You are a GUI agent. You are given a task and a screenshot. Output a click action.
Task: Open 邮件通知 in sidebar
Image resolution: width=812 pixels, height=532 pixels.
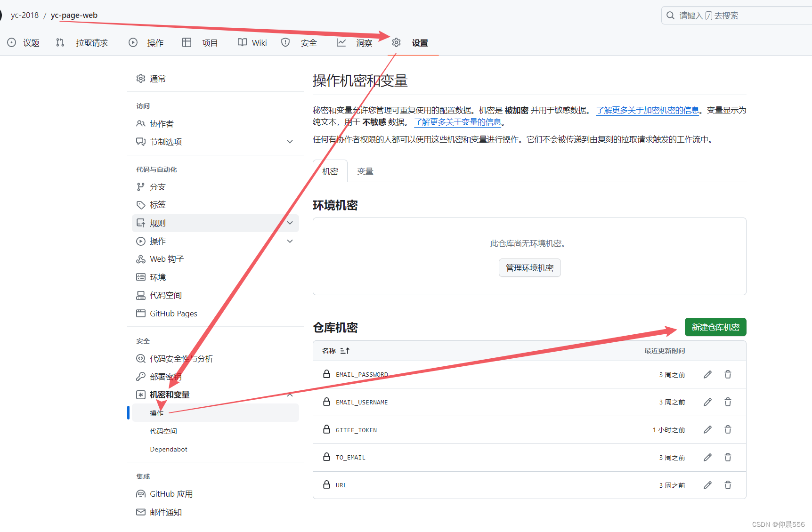[x=165, y=512]
